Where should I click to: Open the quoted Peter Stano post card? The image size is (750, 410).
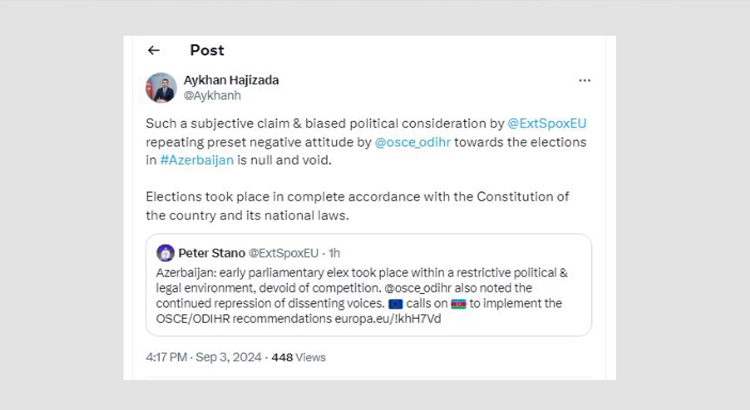369,285
